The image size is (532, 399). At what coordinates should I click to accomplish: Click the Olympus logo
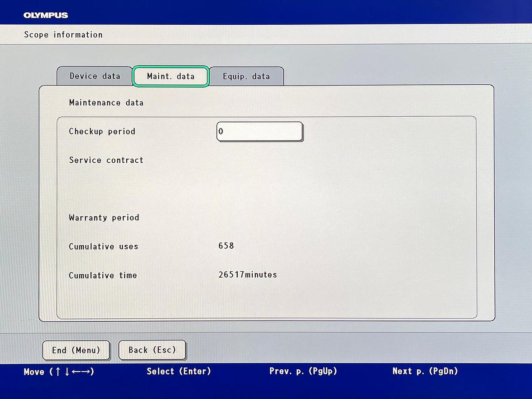click(x=46, y=16)
